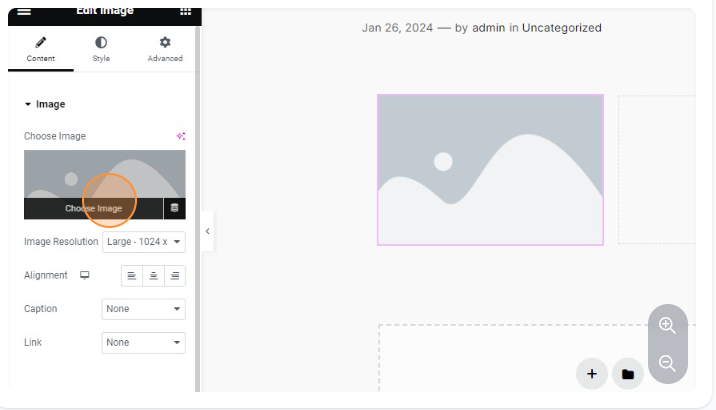This screenshot has width=716, height=410.
Task: Set image alignment to center
Action: tap(154, 276)
